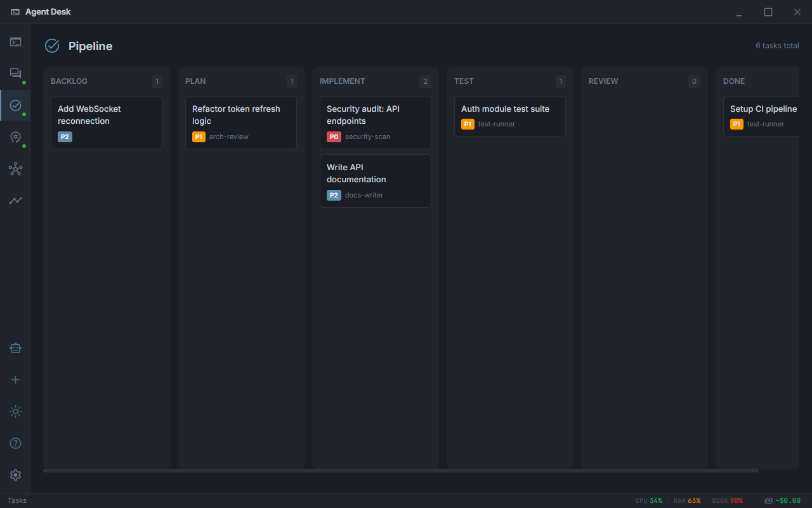
Task: Click the docs-writer agent label
Action: (x=364, y=195)
